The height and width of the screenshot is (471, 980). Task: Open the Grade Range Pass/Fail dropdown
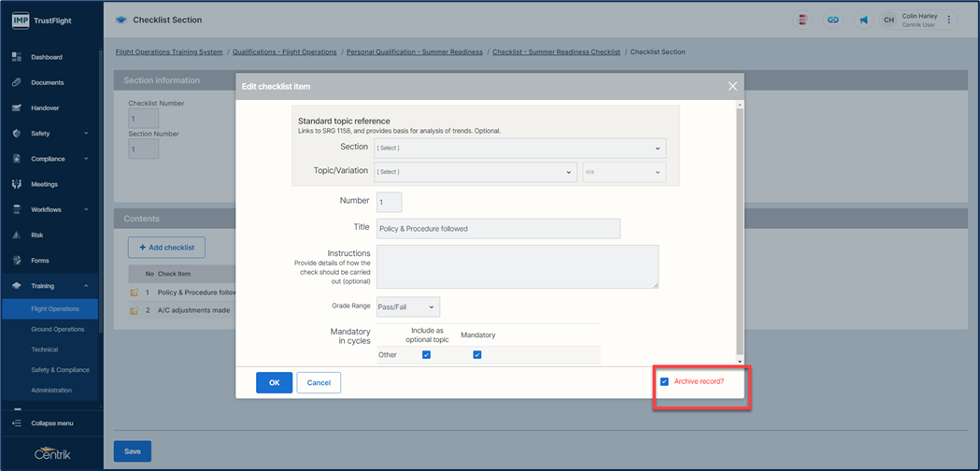pyautogui.click(x=406, y=307)
